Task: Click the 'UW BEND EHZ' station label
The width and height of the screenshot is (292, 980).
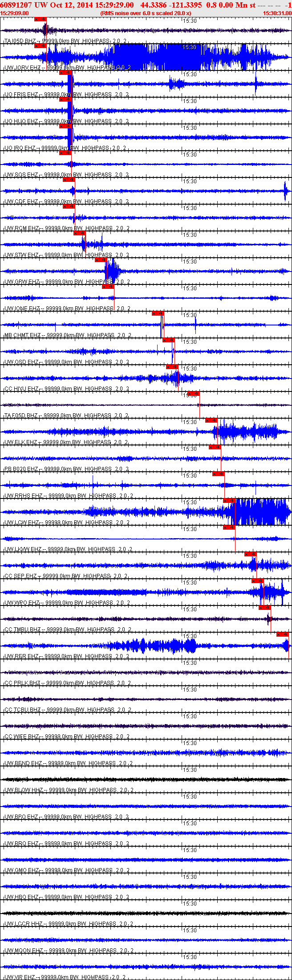Action: (24, 763)
